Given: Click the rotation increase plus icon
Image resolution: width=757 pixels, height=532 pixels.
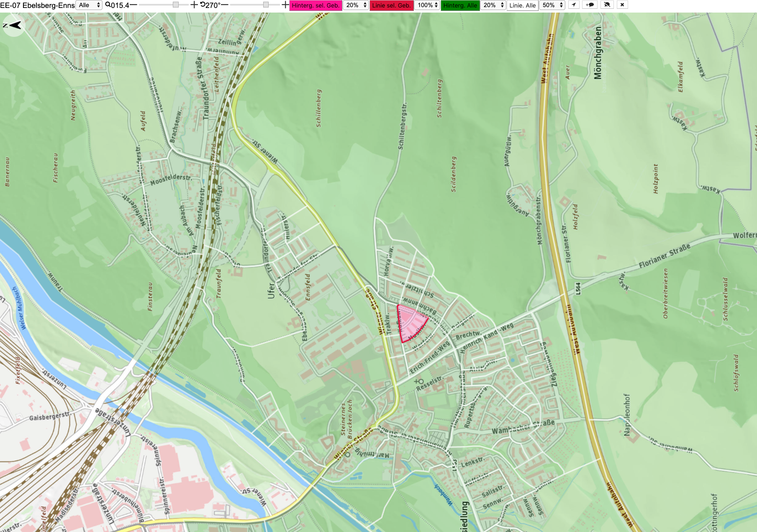Looking at the screenshot, I should (285, 5).
